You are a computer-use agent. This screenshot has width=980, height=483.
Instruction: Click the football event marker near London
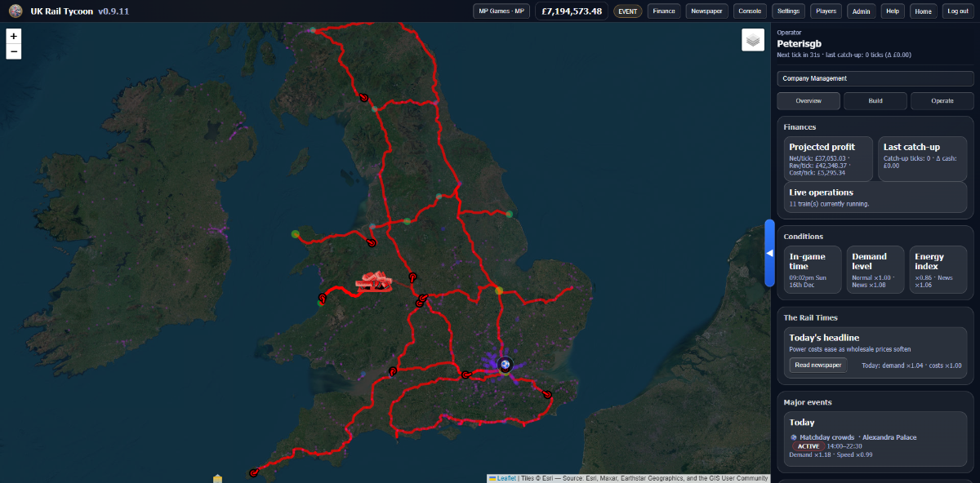(506, 364)
